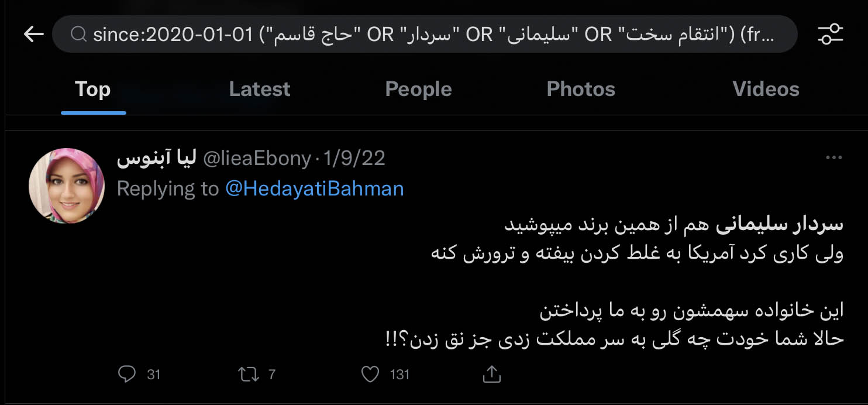
Task: Open the @HedayatiBahman profile link
Action: [x=314, y=188]
